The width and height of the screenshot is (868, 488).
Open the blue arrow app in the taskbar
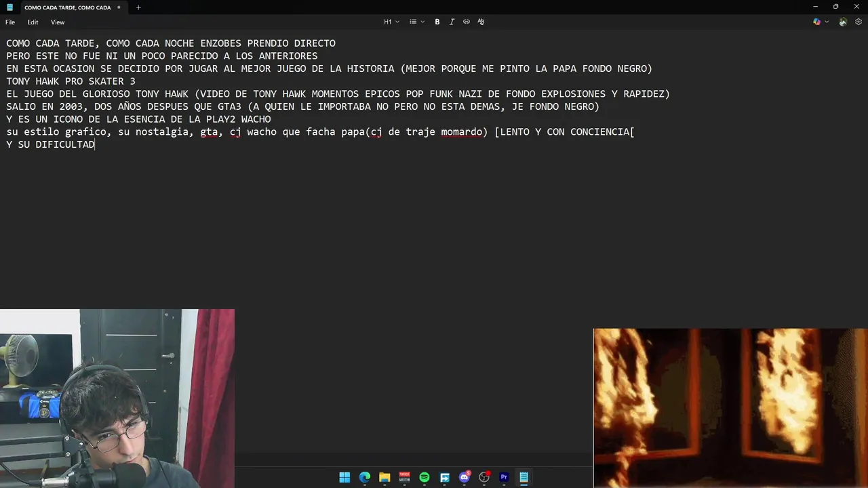tap(445, 477)
